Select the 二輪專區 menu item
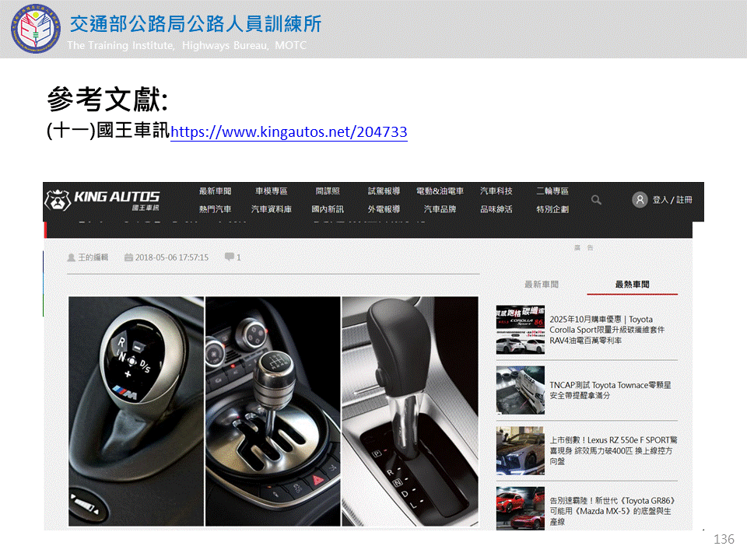The height and width of the screenshot is (560, 747). coord(552,191)
